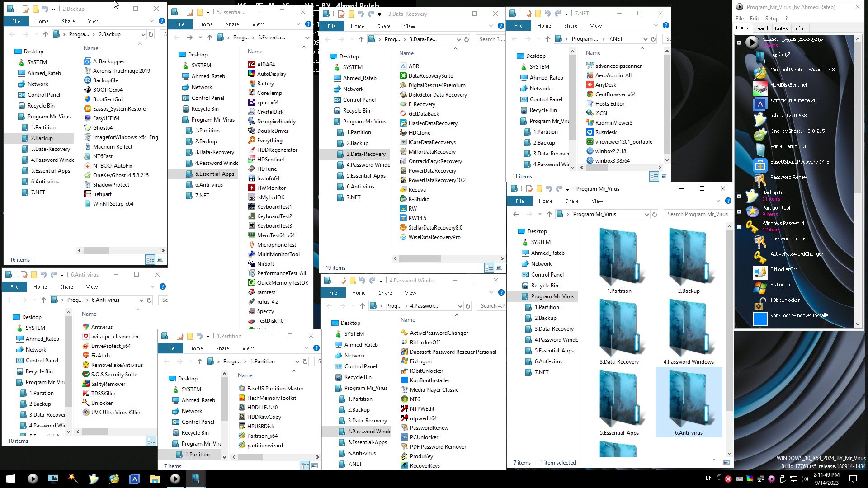Open Edit menu in Program_Mr_Virus launcher
This screenshot has height=488, width=868.
(755, 19)
